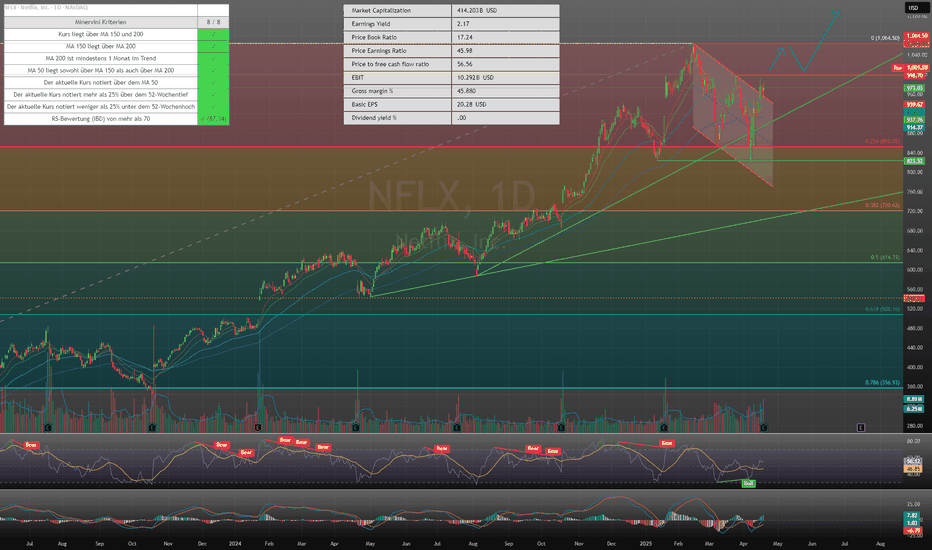Click the Dividend yield % label
932x550 pixels.
397,118
